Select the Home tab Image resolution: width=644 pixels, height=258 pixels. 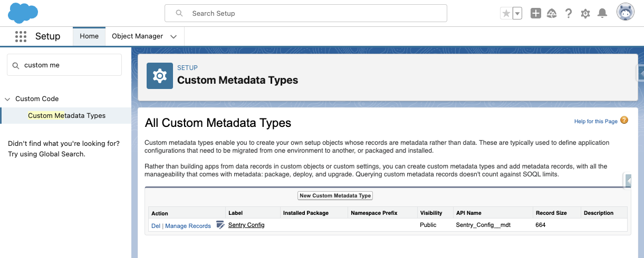point(89,36)
